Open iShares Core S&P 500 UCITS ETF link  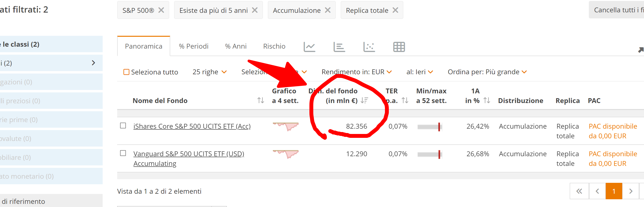(x=192, y=126)
